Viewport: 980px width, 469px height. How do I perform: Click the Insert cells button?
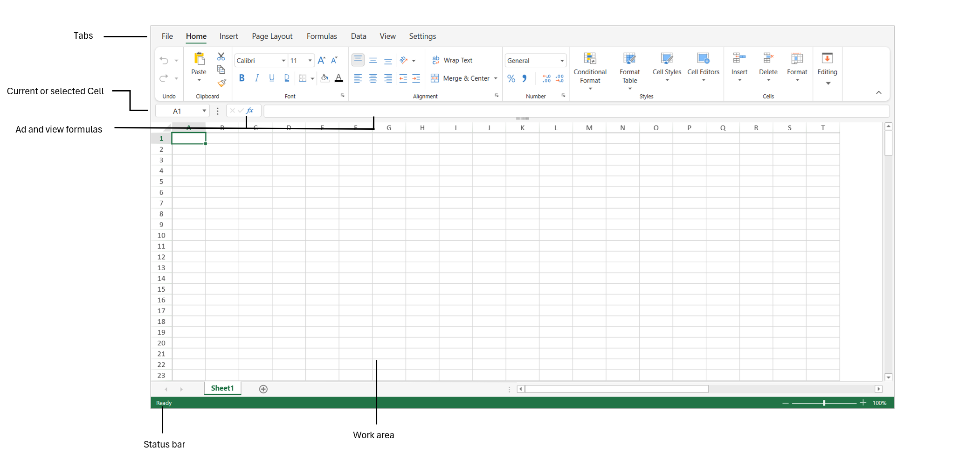[x=739, y=66]
